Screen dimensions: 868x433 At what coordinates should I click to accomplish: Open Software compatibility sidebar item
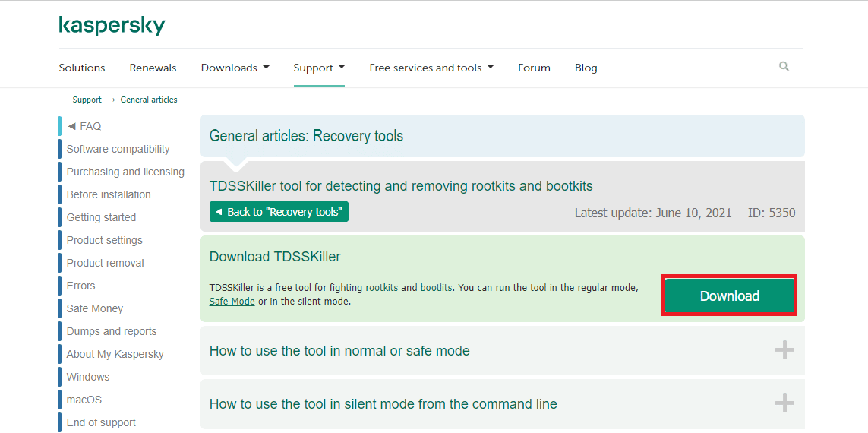[x=118, y=149]
